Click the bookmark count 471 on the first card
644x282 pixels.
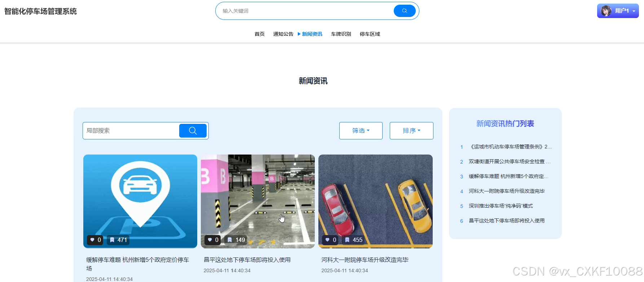click(x=119, y=240)
